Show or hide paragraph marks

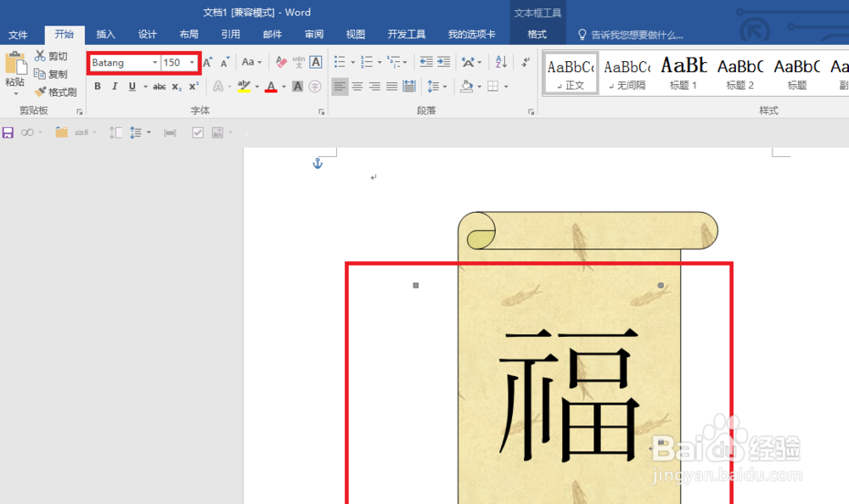526,62
